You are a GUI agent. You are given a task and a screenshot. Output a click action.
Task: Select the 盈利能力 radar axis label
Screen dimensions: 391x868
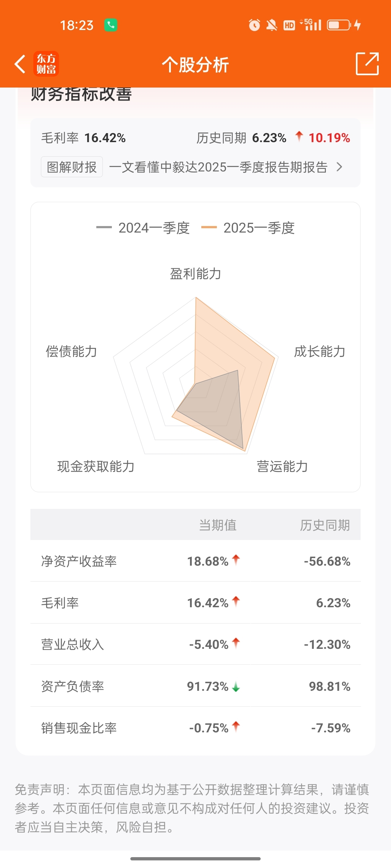[x=195, y=274]
